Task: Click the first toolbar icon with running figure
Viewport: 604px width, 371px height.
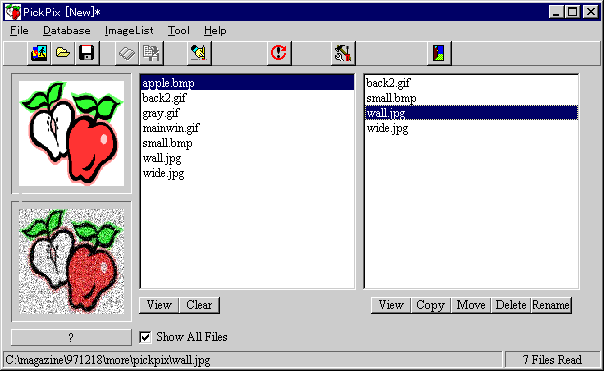Action: tap(39, 53)
